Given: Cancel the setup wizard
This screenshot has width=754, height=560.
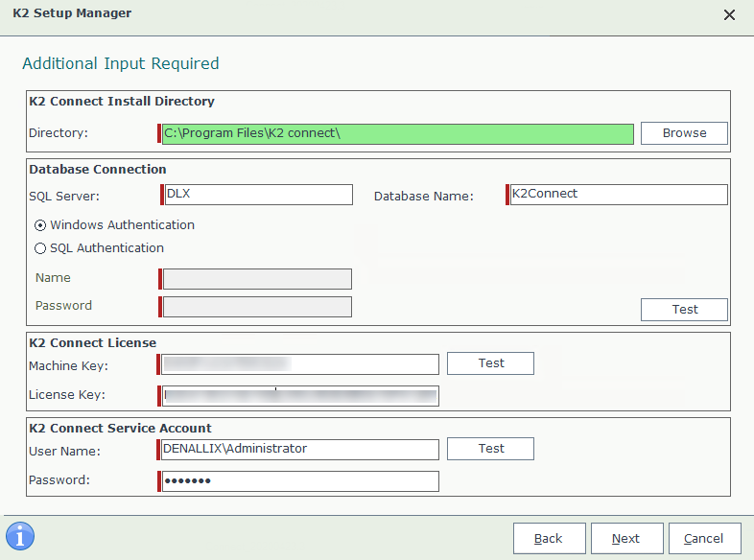Looking at the screenshot, I should click(704, 538).
